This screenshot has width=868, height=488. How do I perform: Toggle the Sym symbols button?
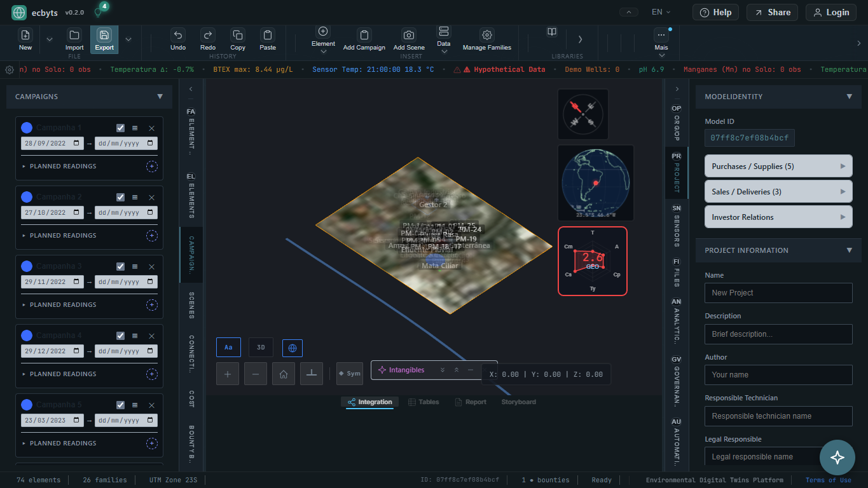point(350,374)
